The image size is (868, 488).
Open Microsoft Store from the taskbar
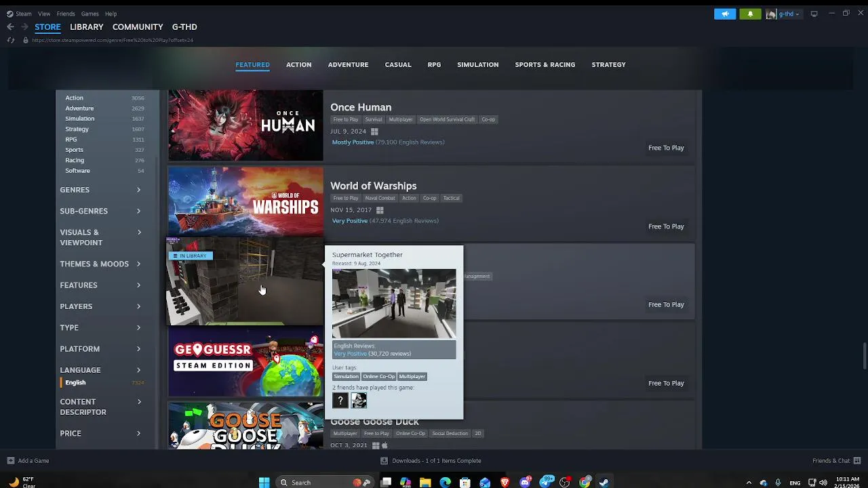pos(465,483)
